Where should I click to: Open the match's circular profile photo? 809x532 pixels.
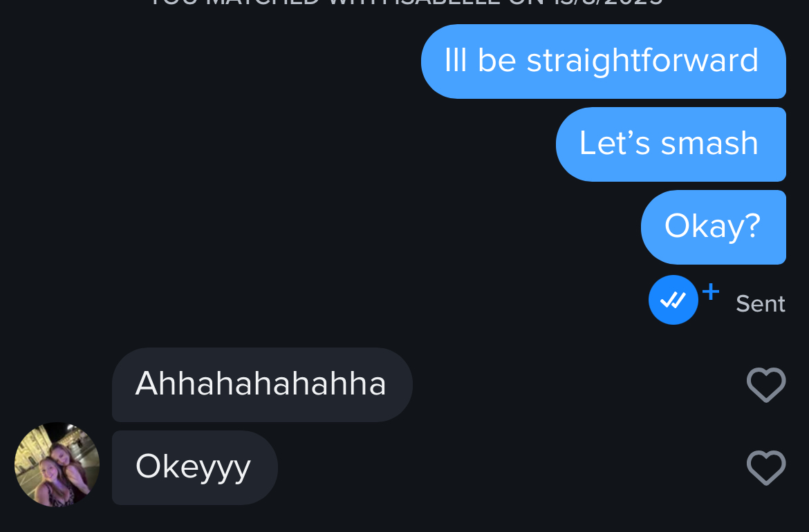coord(57,464)
